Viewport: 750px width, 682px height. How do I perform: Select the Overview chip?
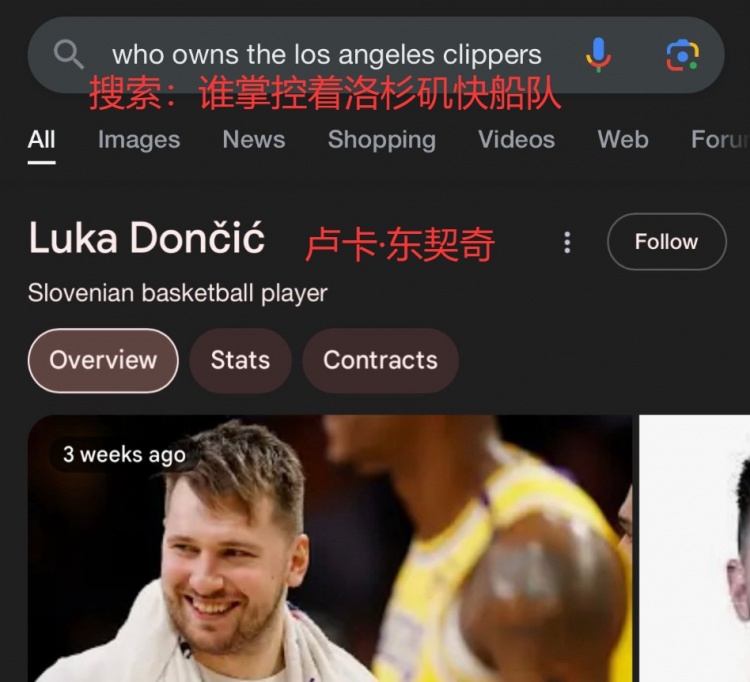pos(103,361)
